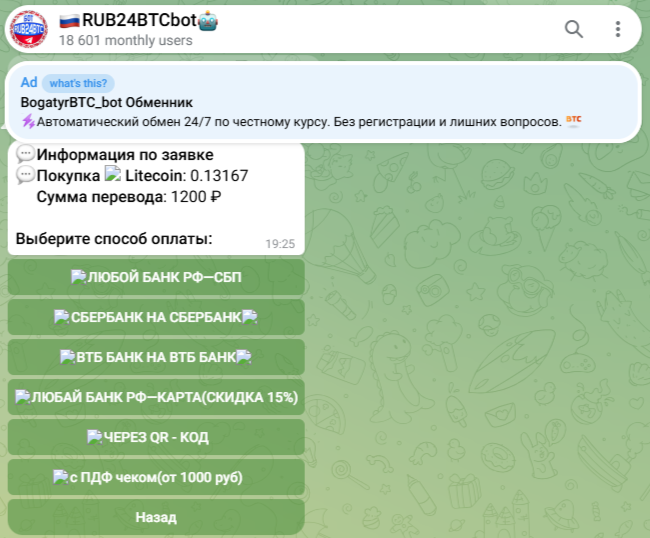Click the '18 601 monthly users' subtitle
Screen dimensions: 650x538
126,41
